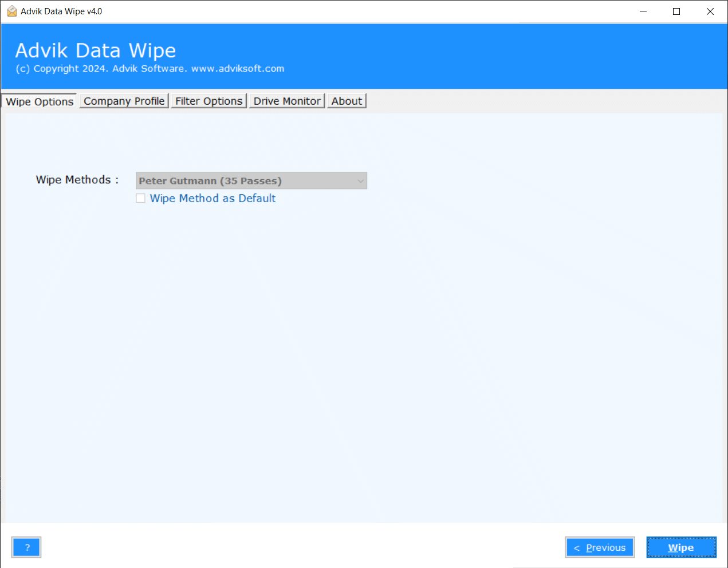
Task: Switch to the Wipe Options tab
Action: point(39,101)
